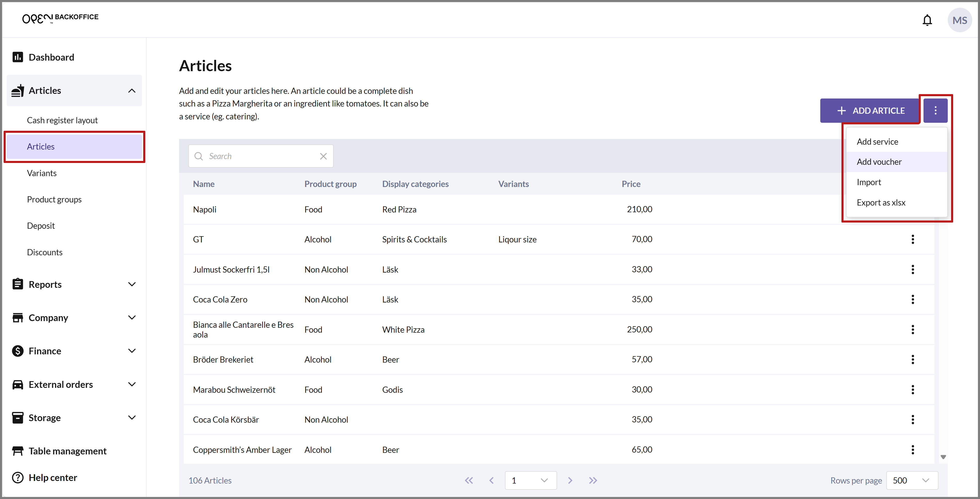Collapse the Articles sidebar section

[x=132, y=91]
